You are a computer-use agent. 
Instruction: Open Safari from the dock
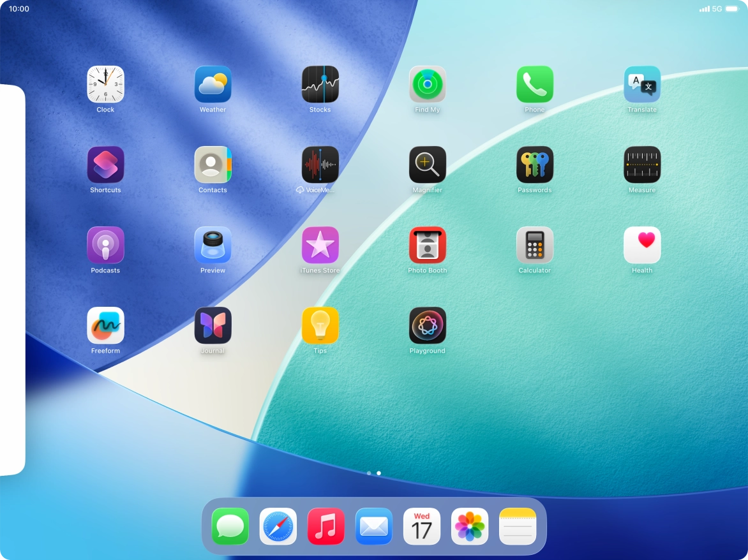pos(278,526)
